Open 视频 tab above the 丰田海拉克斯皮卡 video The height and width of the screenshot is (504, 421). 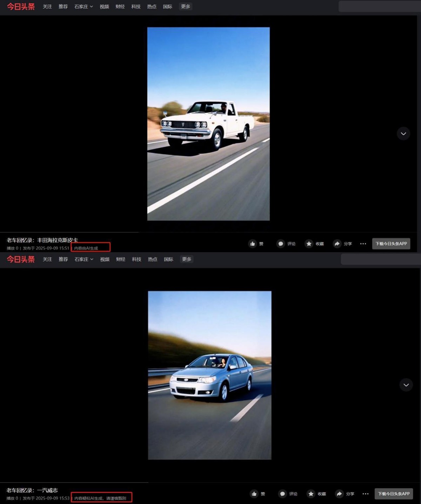104,7
